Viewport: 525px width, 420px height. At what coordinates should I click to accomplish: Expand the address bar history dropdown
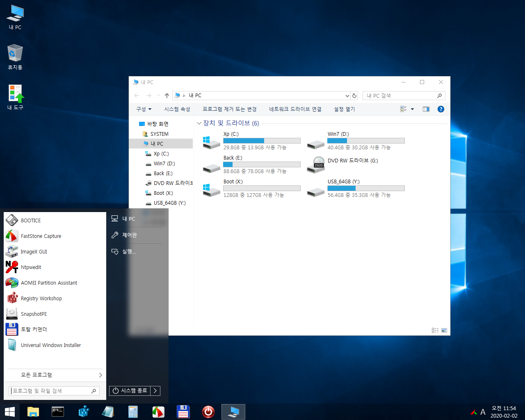point(347,96)
